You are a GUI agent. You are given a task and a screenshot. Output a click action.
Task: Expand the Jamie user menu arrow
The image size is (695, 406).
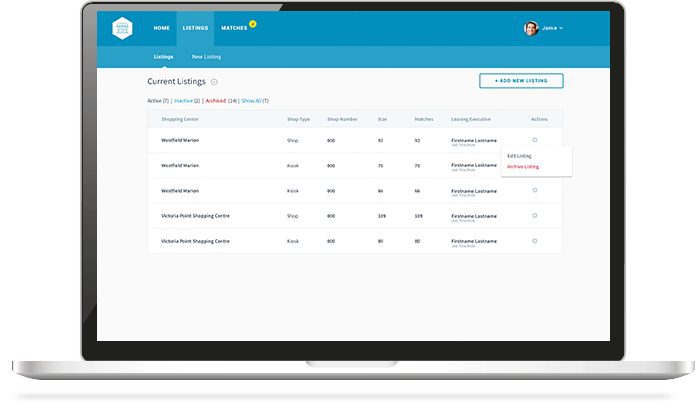pos(562,29)
